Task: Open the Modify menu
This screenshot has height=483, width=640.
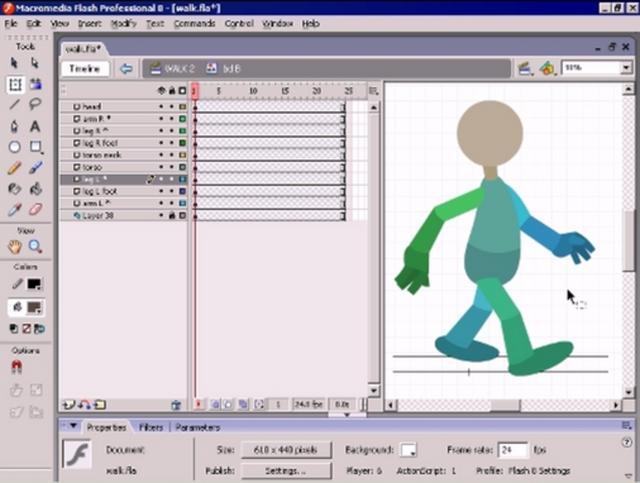Action: 124,24
